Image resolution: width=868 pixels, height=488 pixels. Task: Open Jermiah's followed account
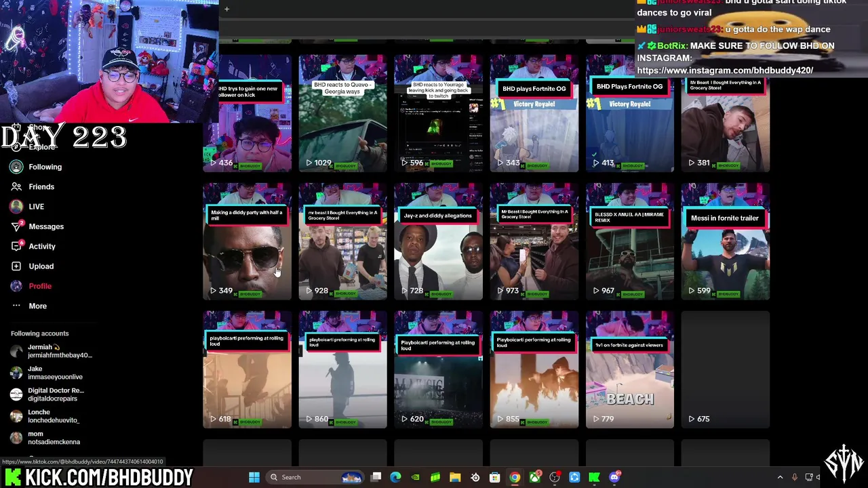[x=52, y=351]
